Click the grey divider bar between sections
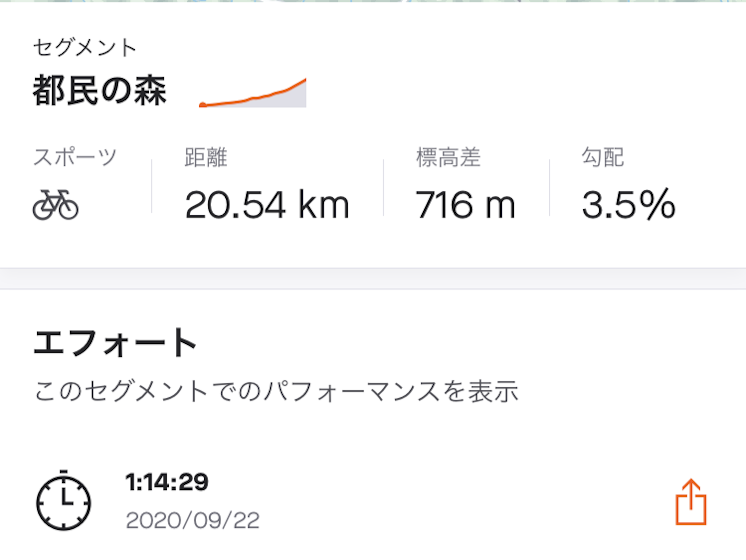746x560 pixels. click(x=373, y=279)
